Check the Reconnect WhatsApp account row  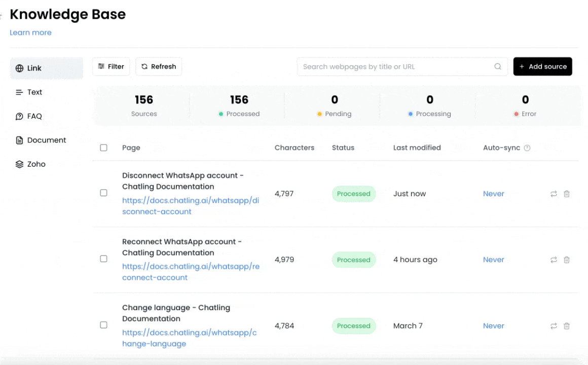point(103,259)
